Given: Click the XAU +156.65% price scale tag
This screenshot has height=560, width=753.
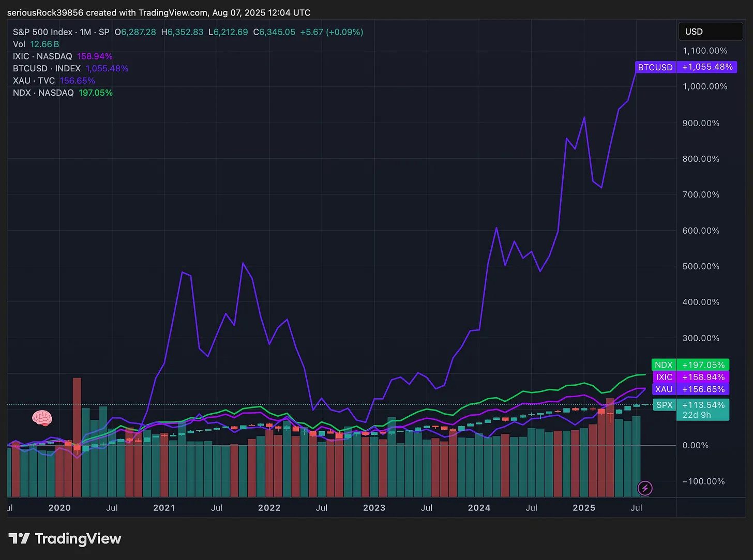Looking at the screenshot, I should (690, 389).
